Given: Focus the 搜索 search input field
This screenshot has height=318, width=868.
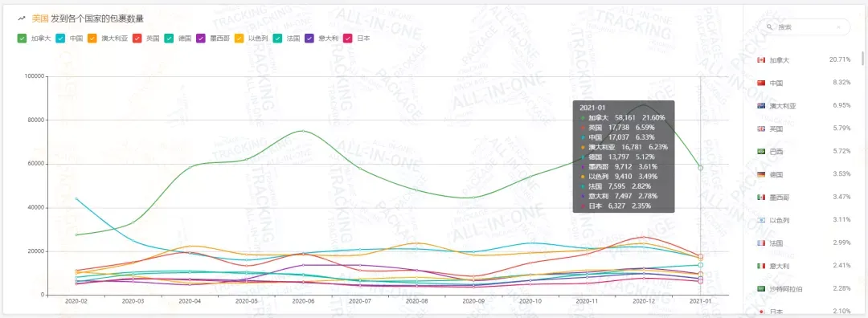Looking at the screenshot, I should [x=805, y=26].
